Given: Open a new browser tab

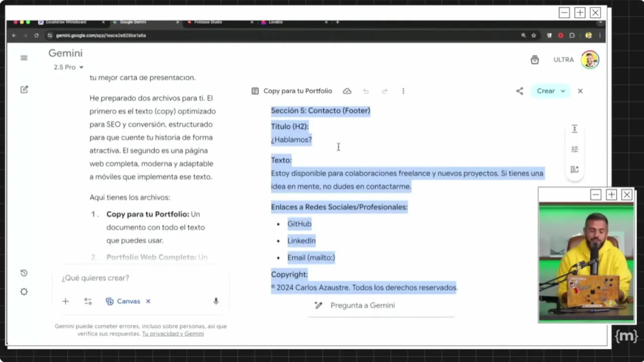Looking at the screenshot, I should [x=338, y=22].
